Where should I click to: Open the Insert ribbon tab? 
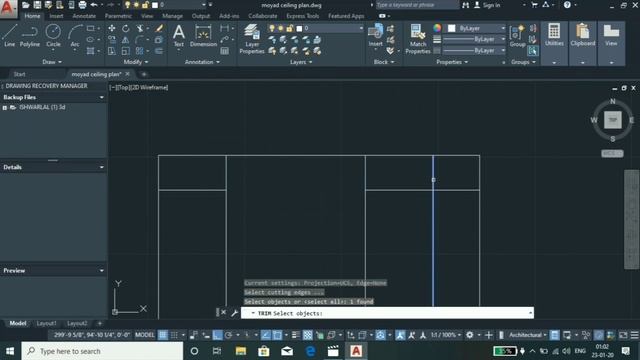(x=56, y=16)
